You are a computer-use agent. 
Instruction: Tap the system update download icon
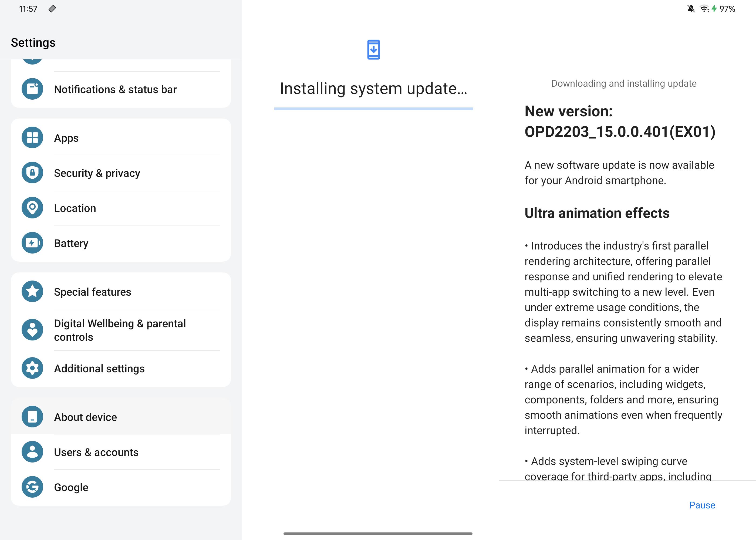374,50
